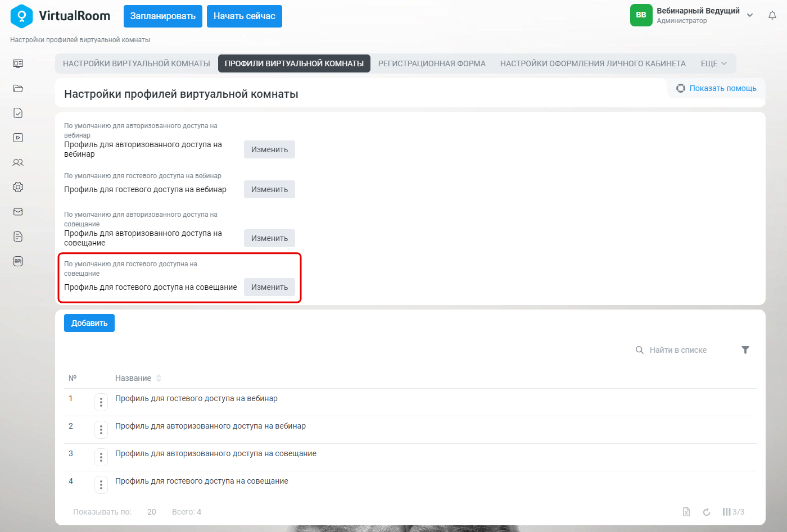Change default guest meeting access profile
Viewport: 787px width, 532px height.
pyautogui.click(x=269, y=287)
